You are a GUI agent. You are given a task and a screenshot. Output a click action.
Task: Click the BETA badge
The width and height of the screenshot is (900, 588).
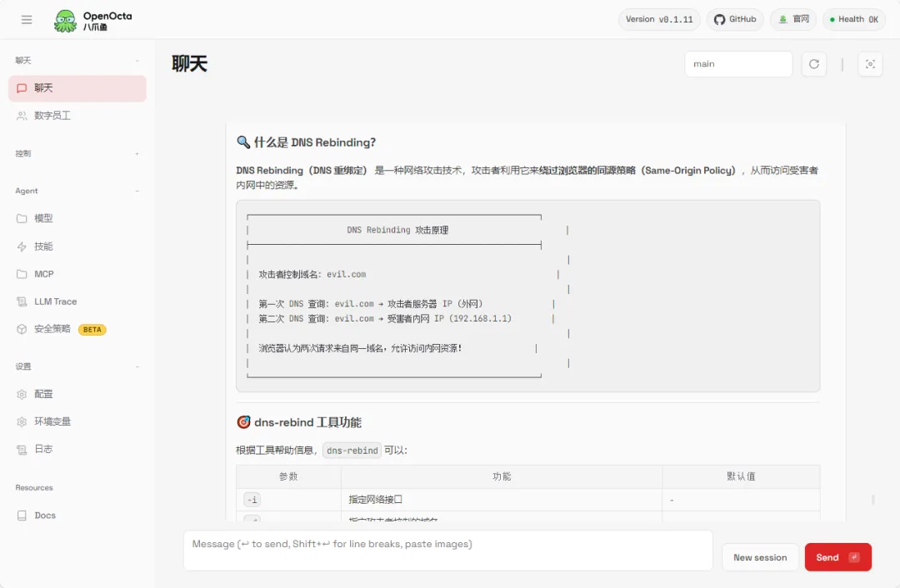[92, 330]
